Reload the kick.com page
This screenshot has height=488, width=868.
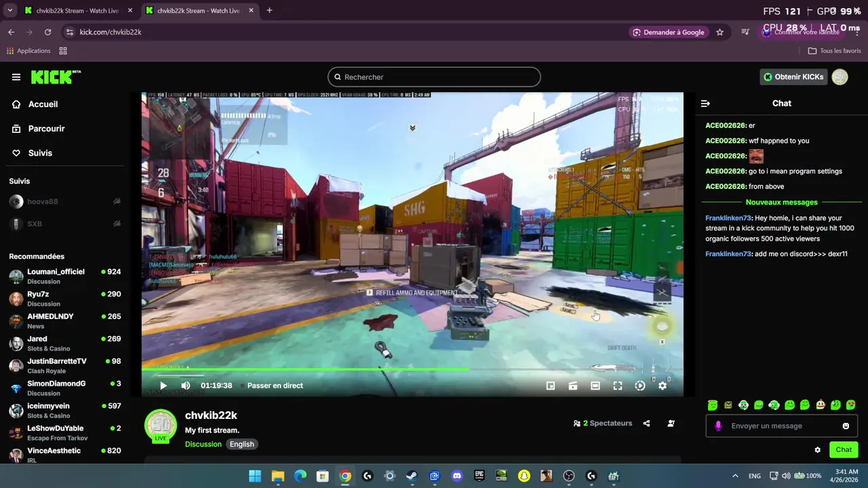tap(47, 32)
